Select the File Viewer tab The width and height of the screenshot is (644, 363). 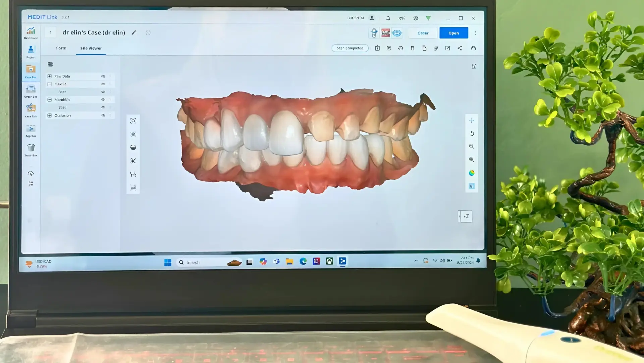click(x=91, y=48)
